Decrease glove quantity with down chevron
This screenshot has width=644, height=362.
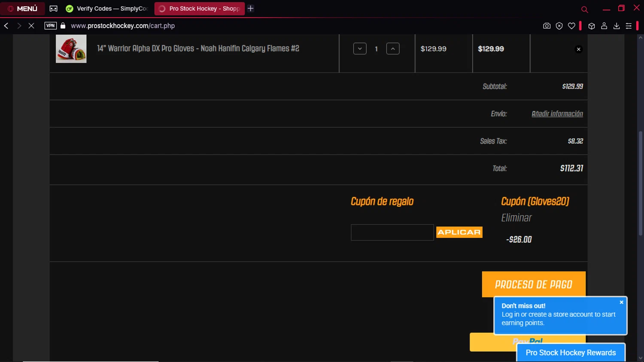(x=360, y=49)
